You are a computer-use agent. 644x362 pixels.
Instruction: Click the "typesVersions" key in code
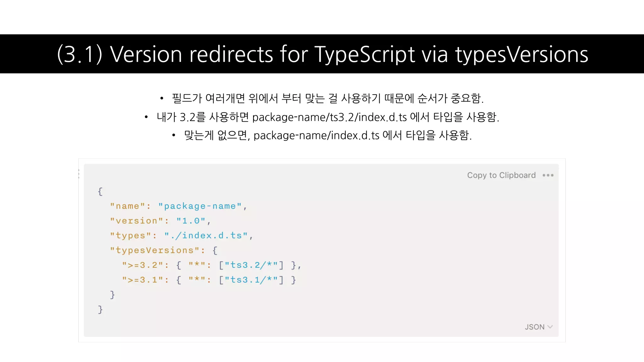(154, 250)
